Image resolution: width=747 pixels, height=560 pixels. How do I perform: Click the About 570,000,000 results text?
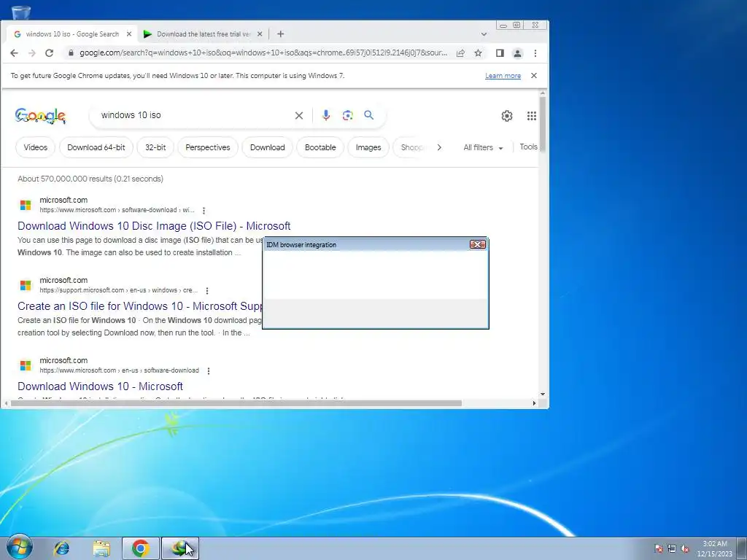[x=90, y=179]
